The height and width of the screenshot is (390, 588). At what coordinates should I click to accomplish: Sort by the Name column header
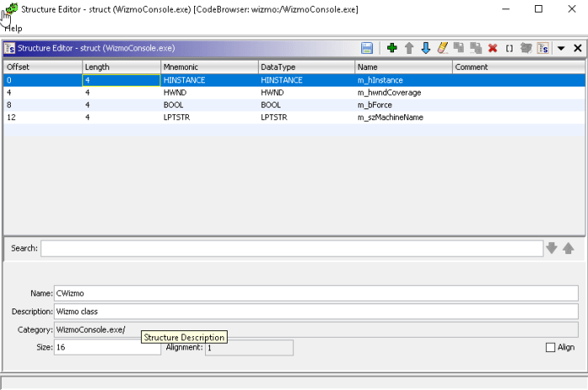[x=403, y=67]
